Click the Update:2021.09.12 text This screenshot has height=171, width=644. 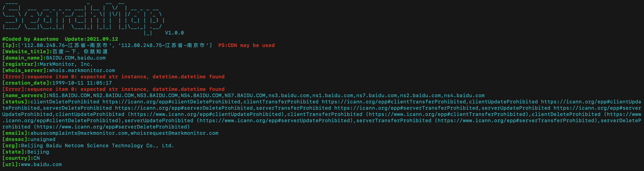(91, 39)
